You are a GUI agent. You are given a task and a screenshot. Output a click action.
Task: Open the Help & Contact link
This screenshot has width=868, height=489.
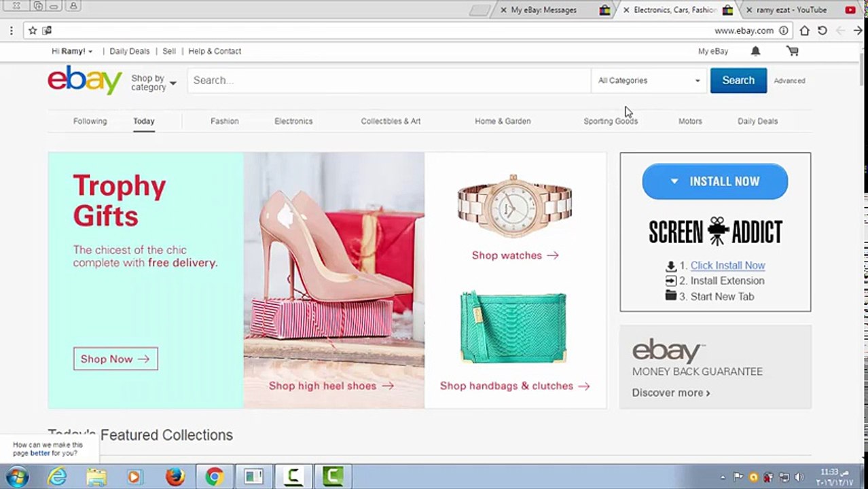coord(215,51)
